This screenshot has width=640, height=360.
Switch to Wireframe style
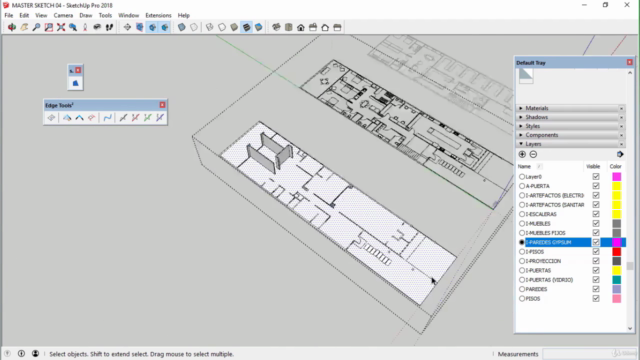209,27
